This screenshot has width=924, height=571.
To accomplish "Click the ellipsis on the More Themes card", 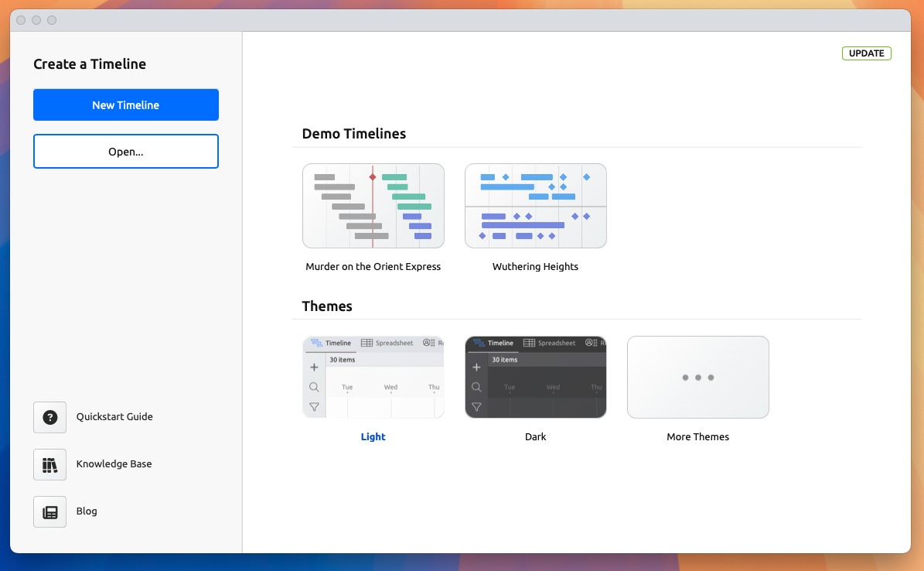I will (697, 377).
